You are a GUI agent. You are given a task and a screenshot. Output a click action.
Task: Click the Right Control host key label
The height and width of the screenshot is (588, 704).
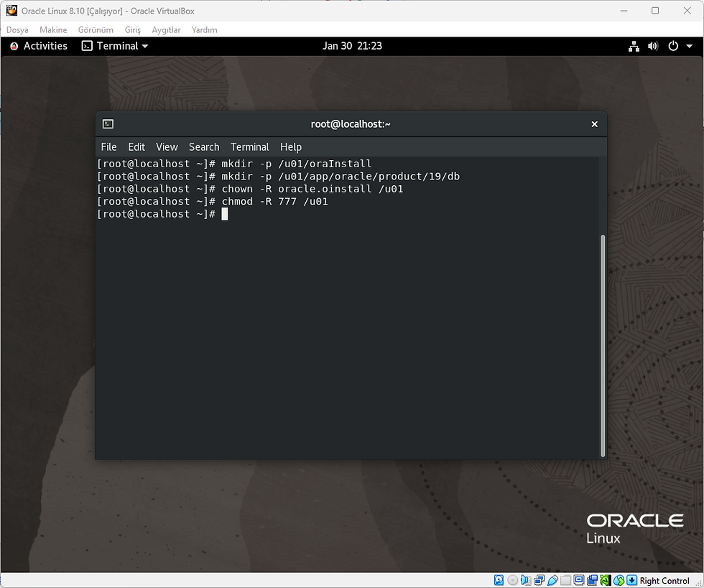coord(664,581)
